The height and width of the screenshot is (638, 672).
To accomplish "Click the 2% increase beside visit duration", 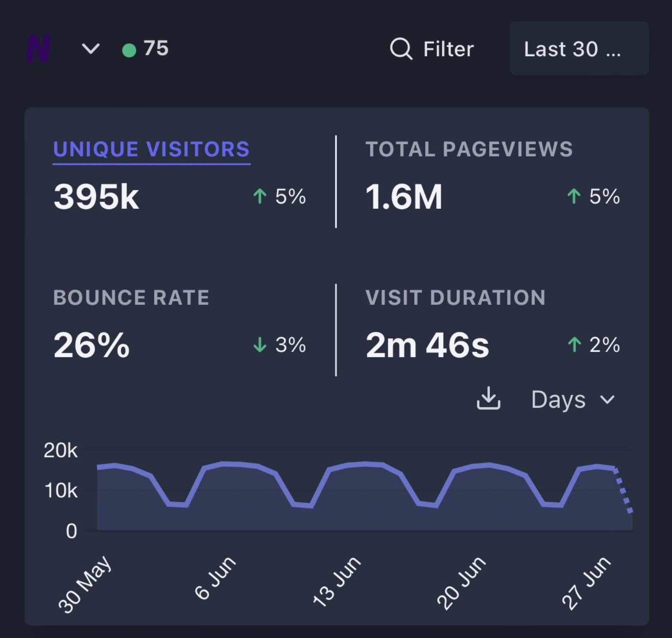I will coord(594,345).
